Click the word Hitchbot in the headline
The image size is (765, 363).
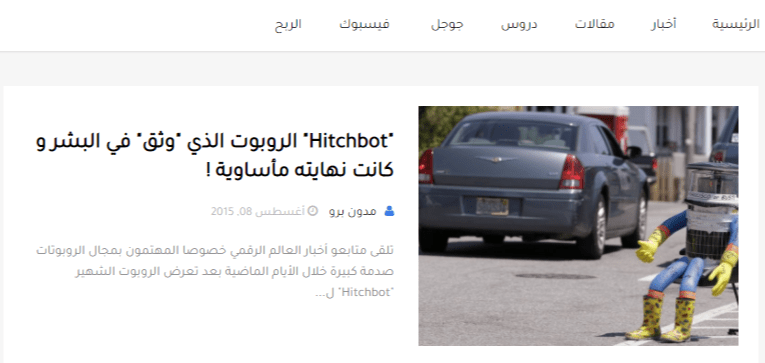click(x=350, y=141)
